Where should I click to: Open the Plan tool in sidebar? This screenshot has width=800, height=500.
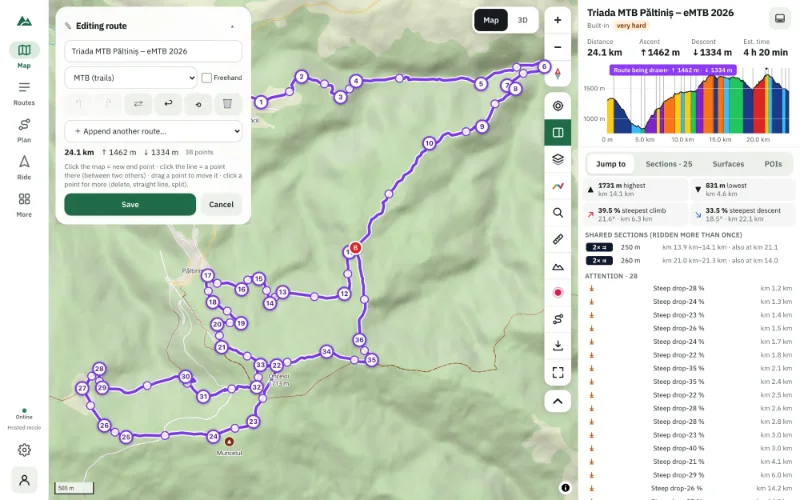tap(24, 130)
